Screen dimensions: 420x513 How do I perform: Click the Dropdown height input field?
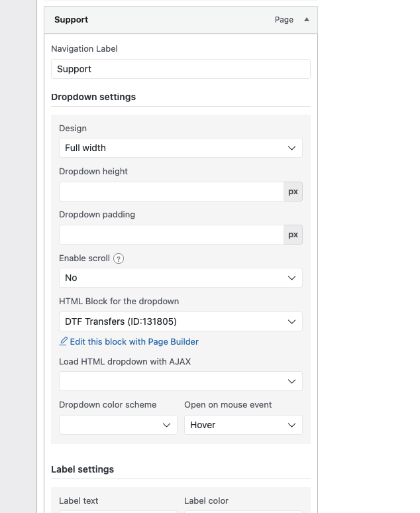tap(172, 192)
